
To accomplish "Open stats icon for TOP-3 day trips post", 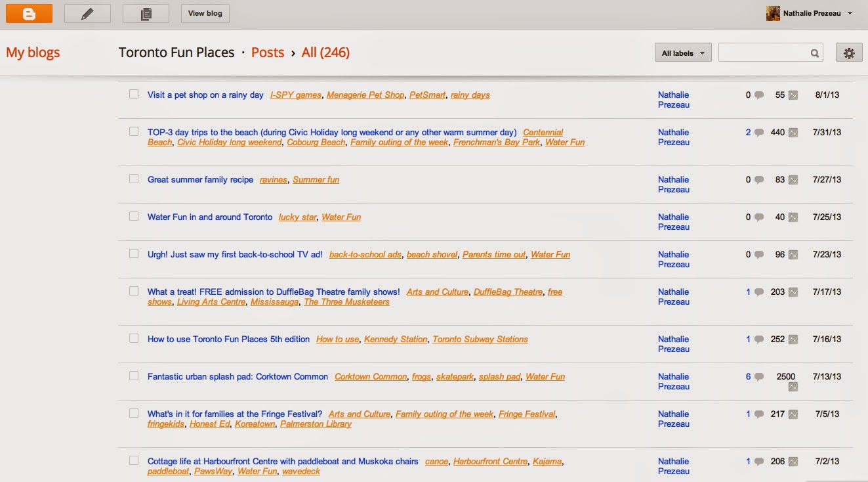I will (x=793, y=133).
